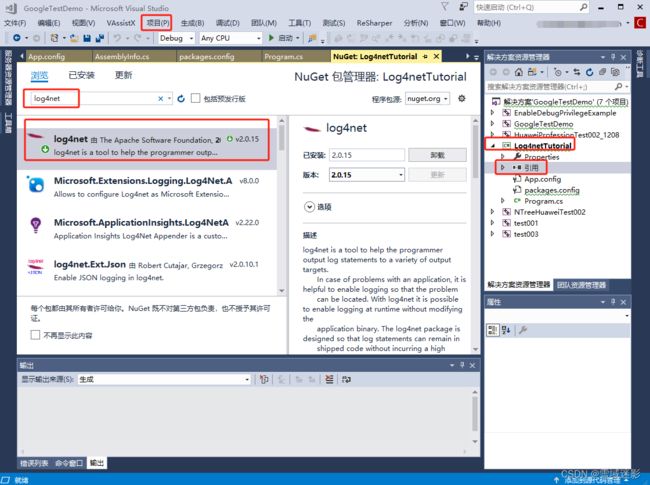This screenshot has height=485, width=650.
Task: Click the Uninstall button for log4net
Action: point(437,155)
